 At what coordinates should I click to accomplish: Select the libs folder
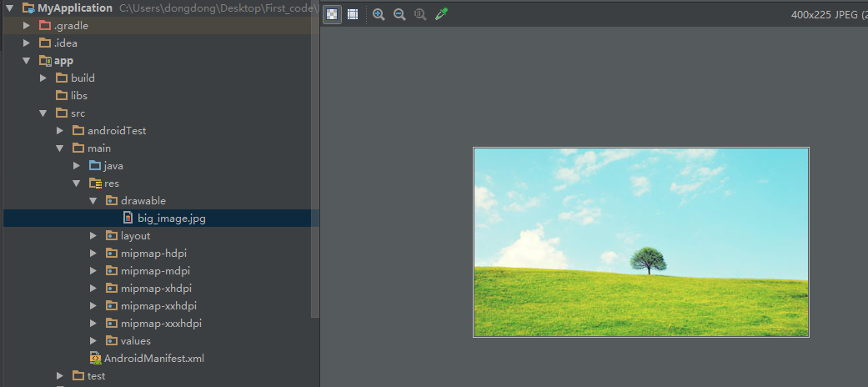79,96
